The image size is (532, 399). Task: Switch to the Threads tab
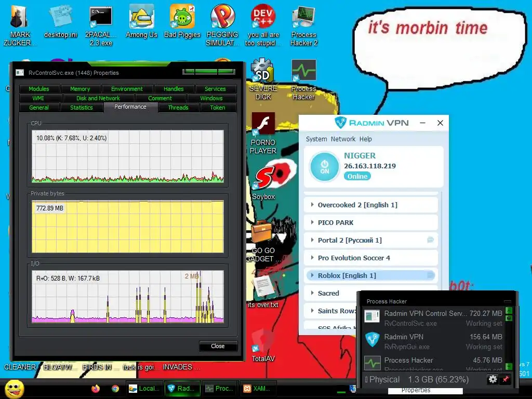click(178, 108)
